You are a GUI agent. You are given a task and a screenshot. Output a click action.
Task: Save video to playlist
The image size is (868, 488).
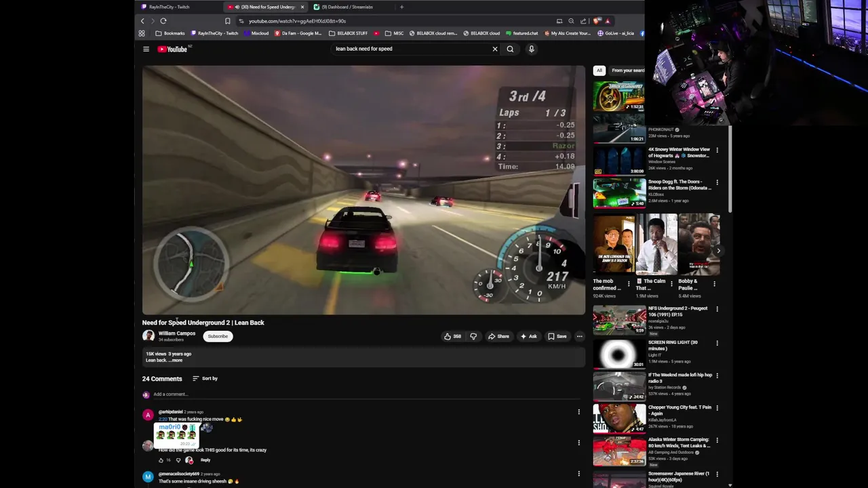557,336
